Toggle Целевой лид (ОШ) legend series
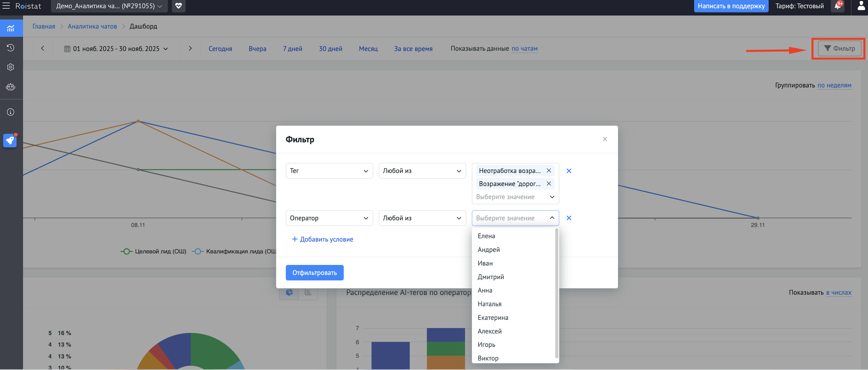This screenshot has width=868, height=370. point(153,252)
